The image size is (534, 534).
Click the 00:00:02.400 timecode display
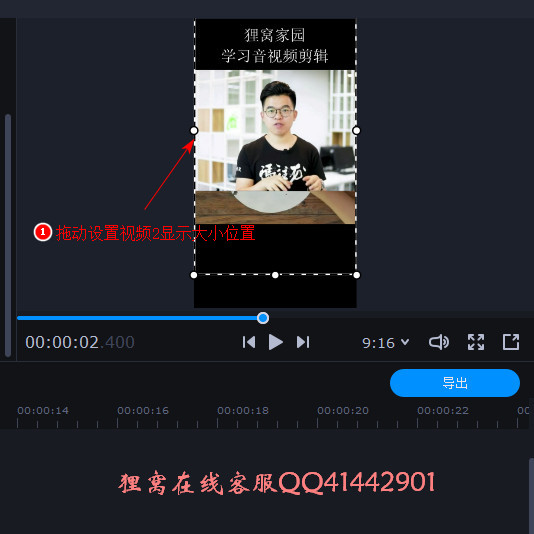tap(80, 342)
